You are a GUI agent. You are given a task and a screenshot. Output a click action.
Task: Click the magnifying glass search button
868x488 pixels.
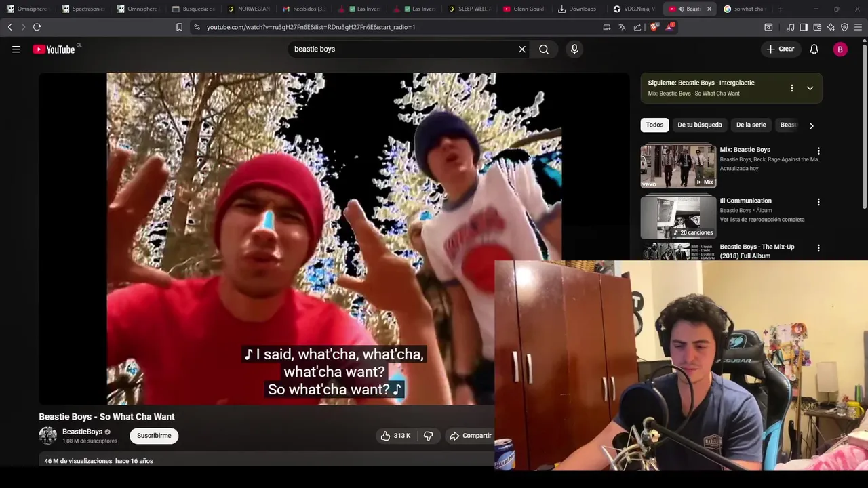click(544, 49)
